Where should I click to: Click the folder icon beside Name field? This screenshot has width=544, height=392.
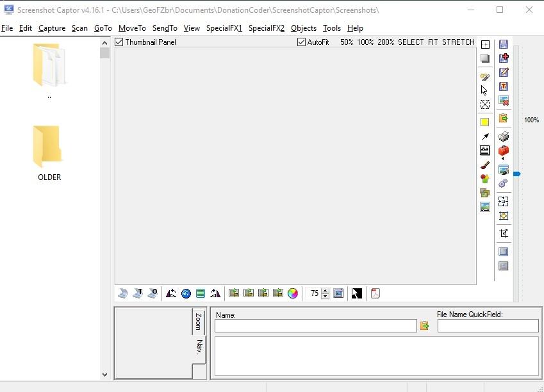click(x=424, y=326)
